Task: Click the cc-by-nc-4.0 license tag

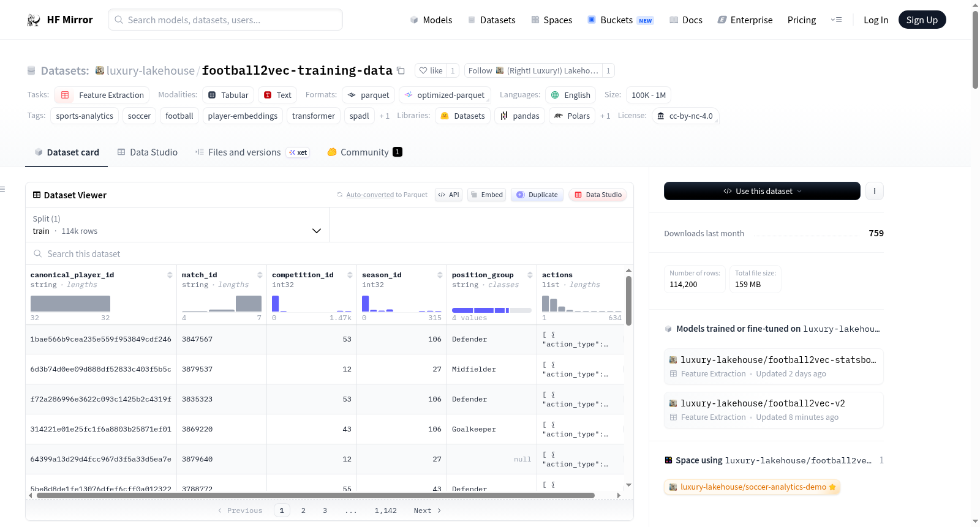Action: click(x=685, y=116)
